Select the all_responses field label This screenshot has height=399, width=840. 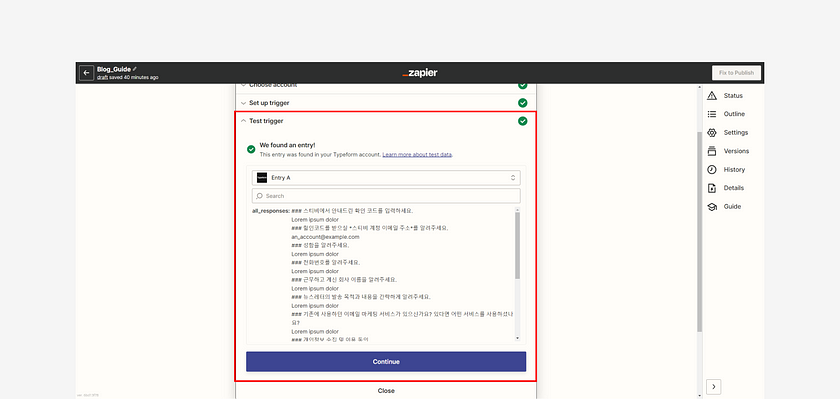[x=271, y=211]
